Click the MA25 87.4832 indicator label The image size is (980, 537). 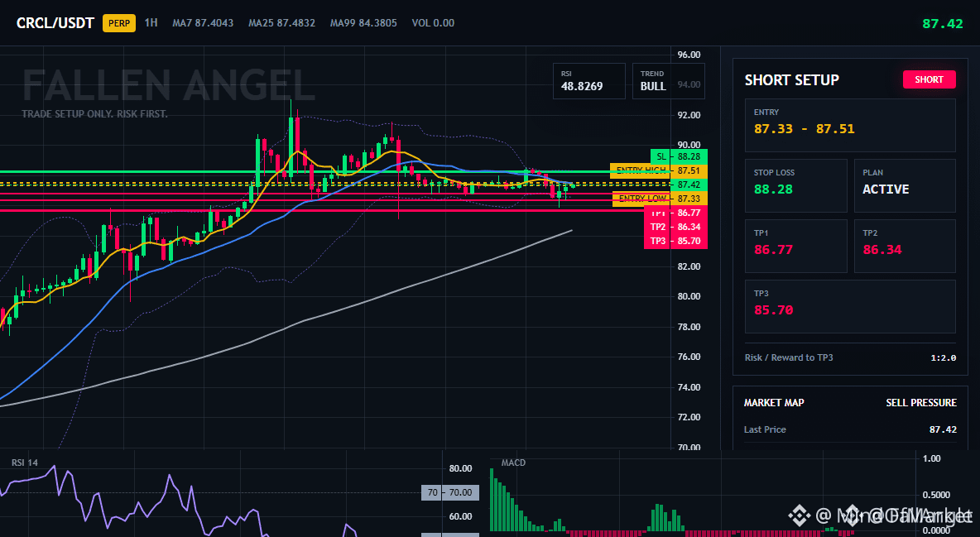click(x=282, y=23)
